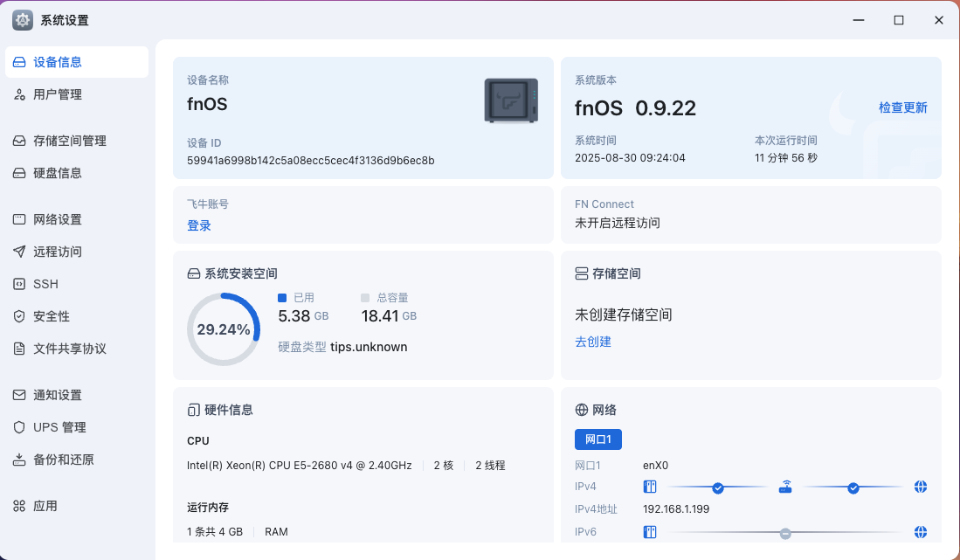Click the tips.unknown disk type value

(x=369, y=347)
